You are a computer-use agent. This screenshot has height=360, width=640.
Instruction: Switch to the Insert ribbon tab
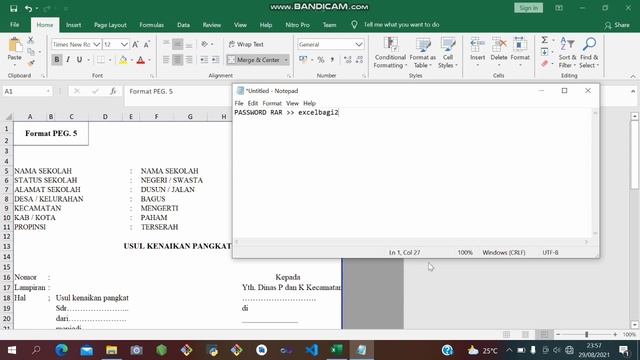pos(73,25)
